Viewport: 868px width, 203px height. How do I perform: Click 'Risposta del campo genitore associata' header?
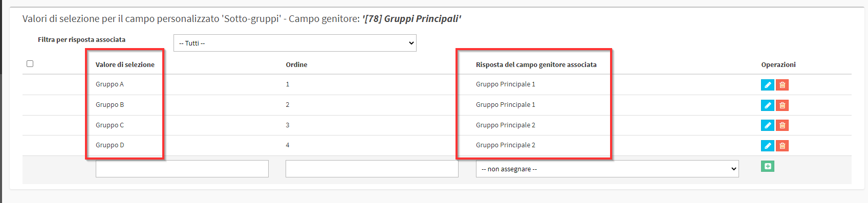click(536, 64)
